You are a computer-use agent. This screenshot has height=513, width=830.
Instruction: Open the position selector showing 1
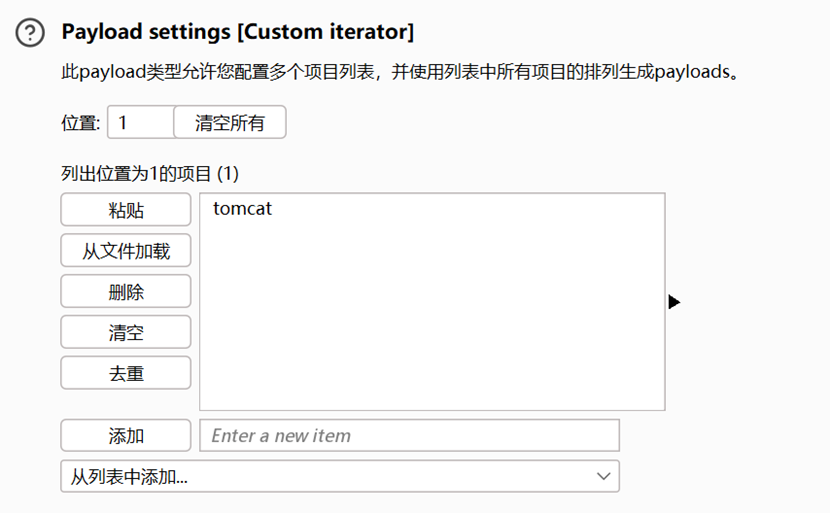click(140, 123)
